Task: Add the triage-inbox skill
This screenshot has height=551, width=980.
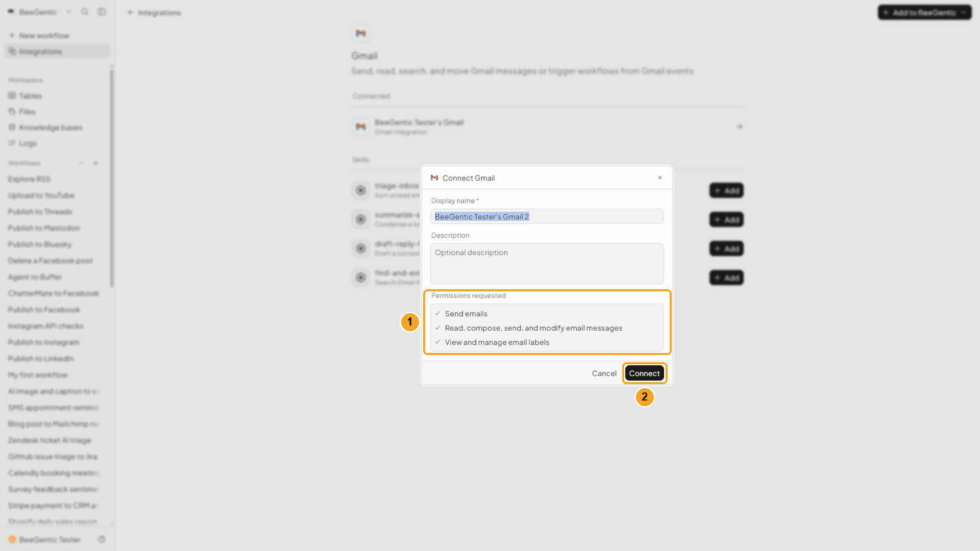Action: (x=726, y=190)
